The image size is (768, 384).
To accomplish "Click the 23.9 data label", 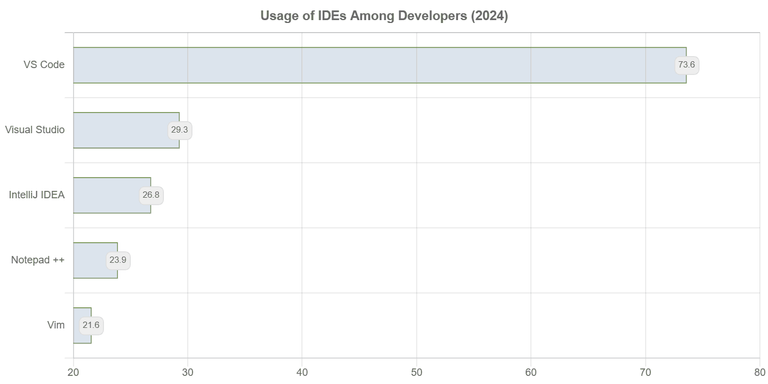I will click(118, 261).
